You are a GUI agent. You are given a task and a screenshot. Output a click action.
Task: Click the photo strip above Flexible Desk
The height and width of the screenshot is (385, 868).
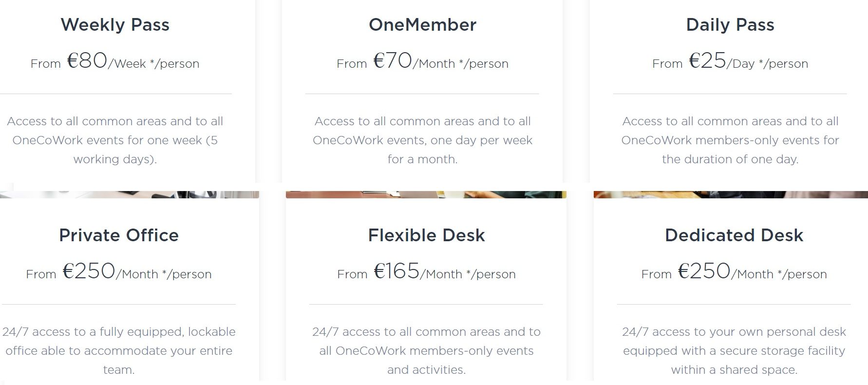click(x=426, y=194)
